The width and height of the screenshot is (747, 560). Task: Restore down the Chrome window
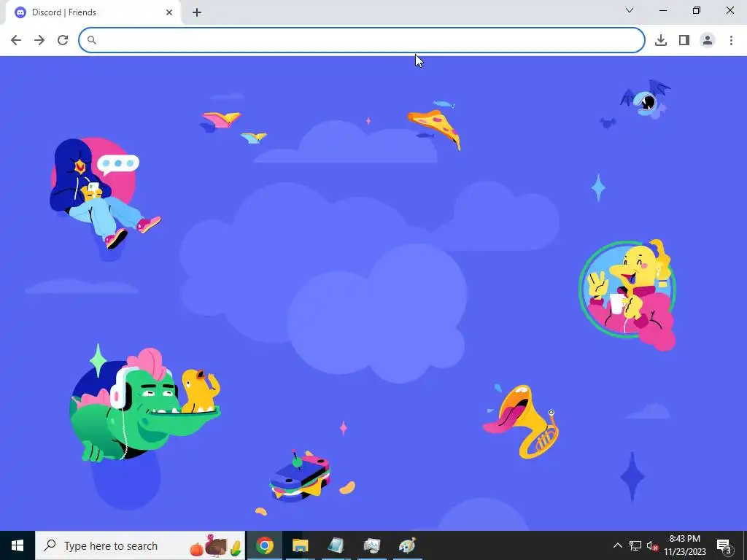tap(697, 10)
